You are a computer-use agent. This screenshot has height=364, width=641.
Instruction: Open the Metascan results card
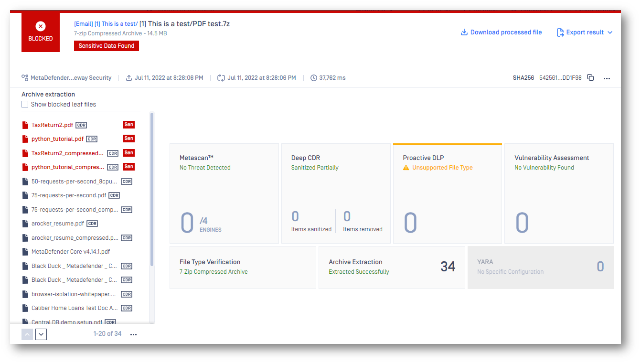(224, 193)
